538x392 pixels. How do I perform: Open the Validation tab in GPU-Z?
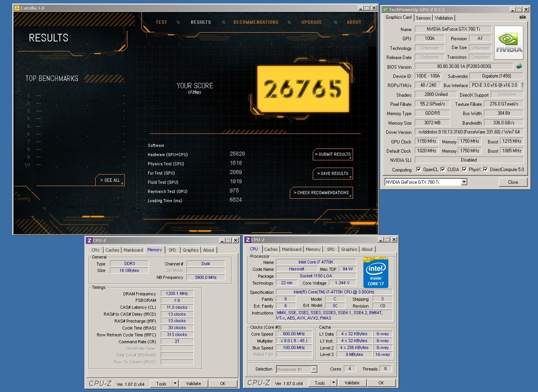444,18
